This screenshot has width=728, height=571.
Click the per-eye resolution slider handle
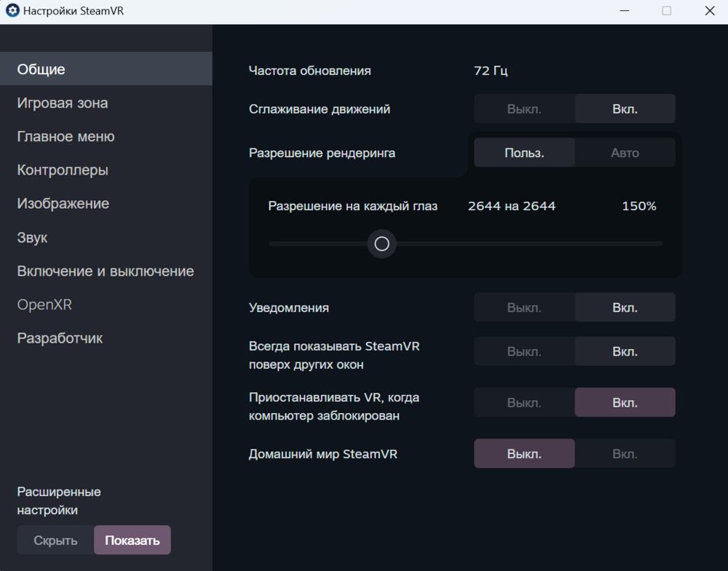tap(382, 244)
